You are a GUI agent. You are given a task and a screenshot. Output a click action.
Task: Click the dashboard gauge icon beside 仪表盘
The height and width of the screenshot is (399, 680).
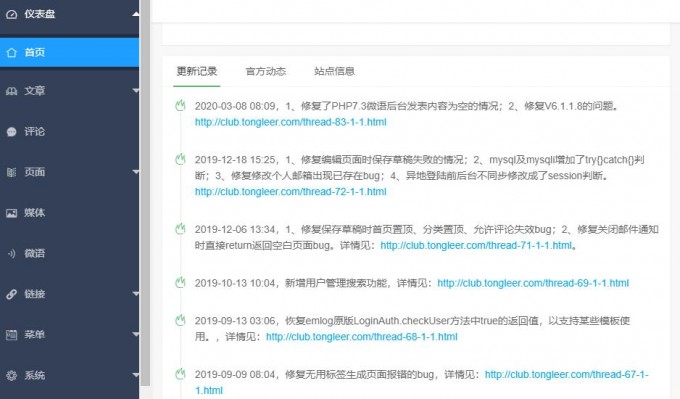12,14
